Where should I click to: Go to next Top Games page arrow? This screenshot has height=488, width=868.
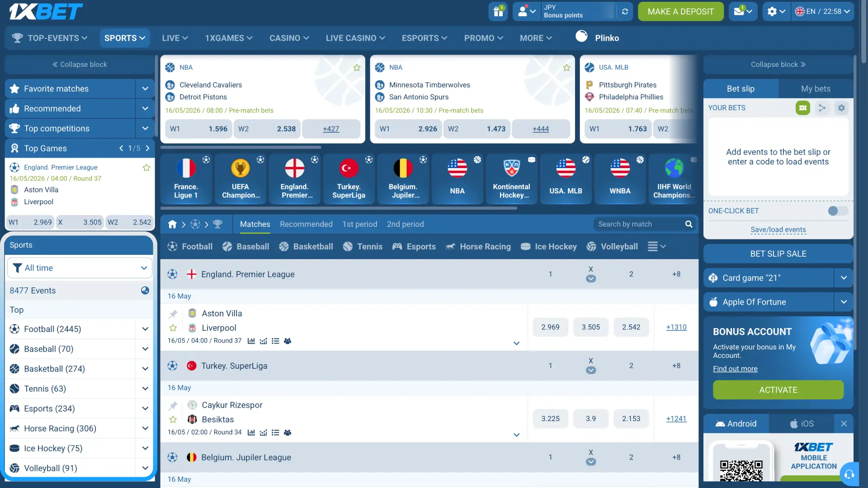click(x=147, y=148)
